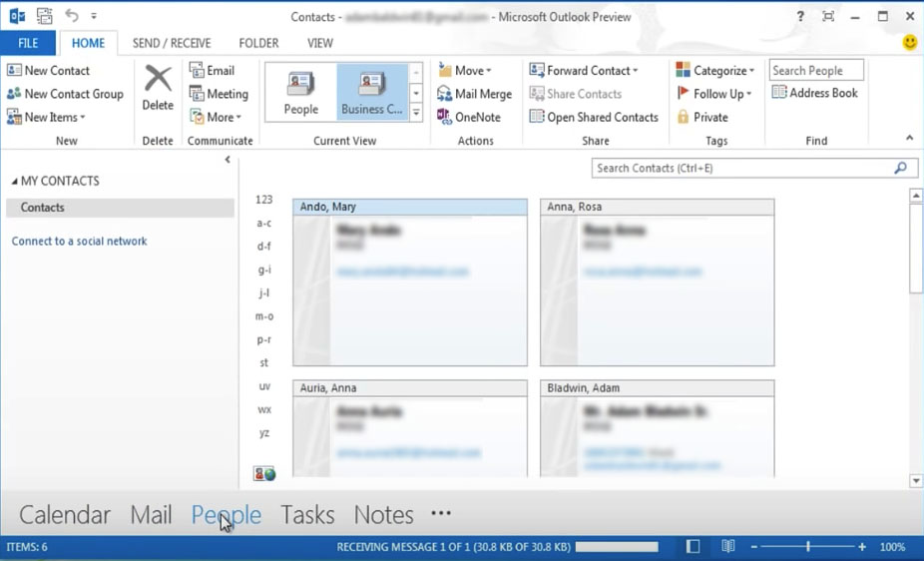Collapse the ribbon
Screen dimensions: 924x561
(x=909, y=138)
